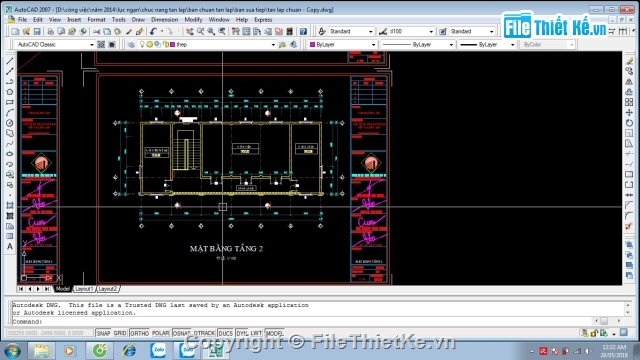Click the Help question mark icon
640x360 pixels.
point(303,31)
